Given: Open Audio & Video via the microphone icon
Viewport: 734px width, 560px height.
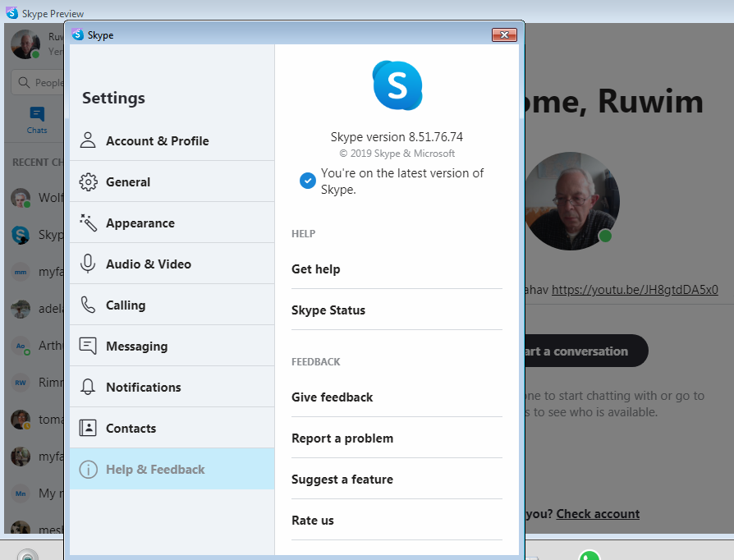Looking at the screenshot, I should tap(88, 264).
